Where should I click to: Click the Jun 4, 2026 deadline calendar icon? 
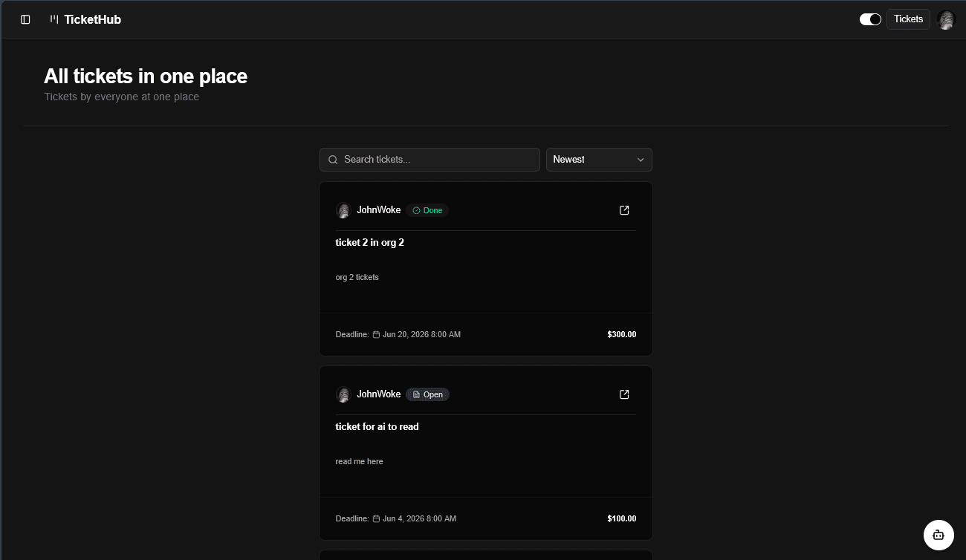(376, 518)
